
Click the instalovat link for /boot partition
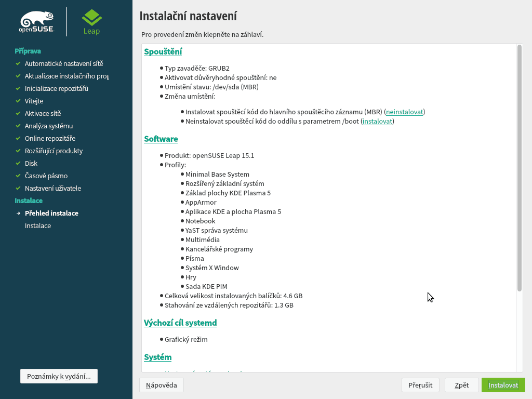[377, 121]
